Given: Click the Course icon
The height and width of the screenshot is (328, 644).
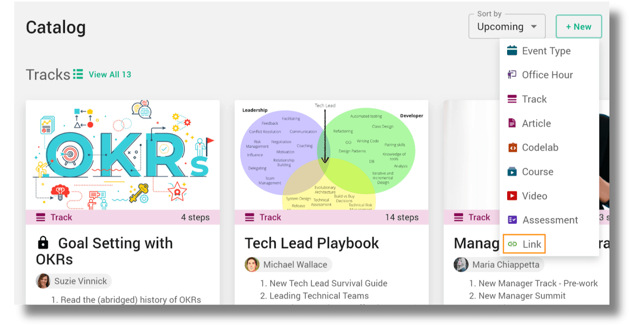Looking at the screenshot, I should [512, 172].
